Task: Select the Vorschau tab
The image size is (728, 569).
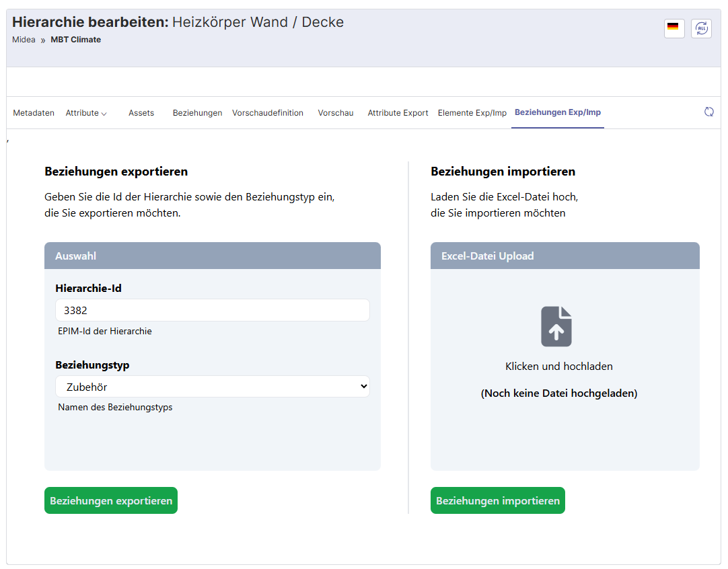Action: tap(335, 113)
